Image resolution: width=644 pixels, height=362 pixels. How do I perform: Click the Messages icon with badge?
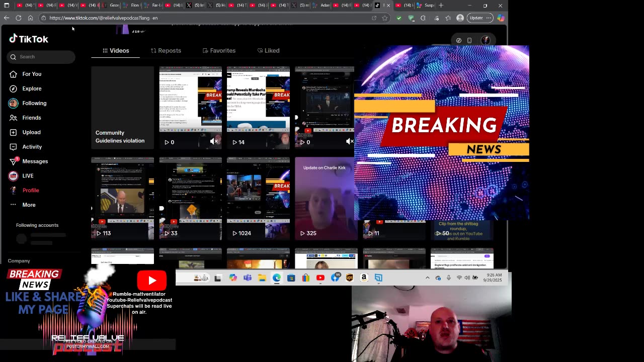[x=13, y=161]
